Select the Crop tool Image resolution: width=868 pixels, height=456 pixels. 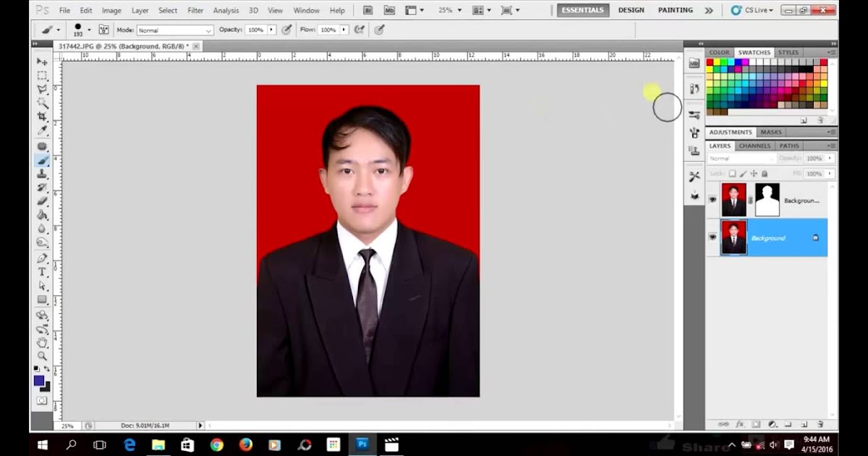pyautogui.click(x=42, y=117)
